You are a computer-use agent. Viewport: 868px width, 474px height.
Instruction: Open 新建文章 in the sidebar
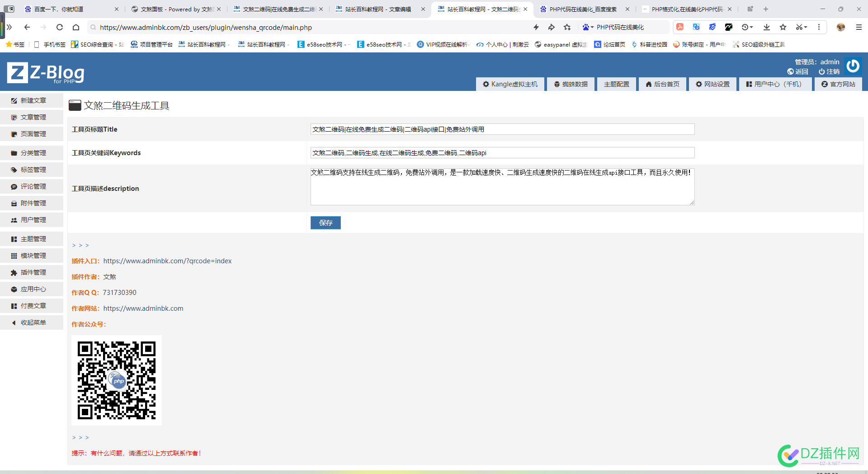click(x=32, y=100)
